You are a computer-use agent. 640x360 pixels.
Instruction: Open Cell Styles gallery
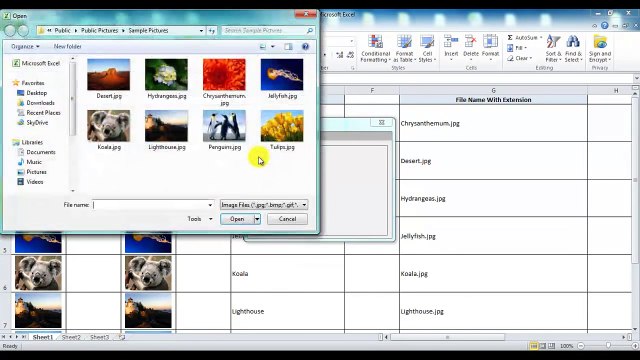(427, 48)
